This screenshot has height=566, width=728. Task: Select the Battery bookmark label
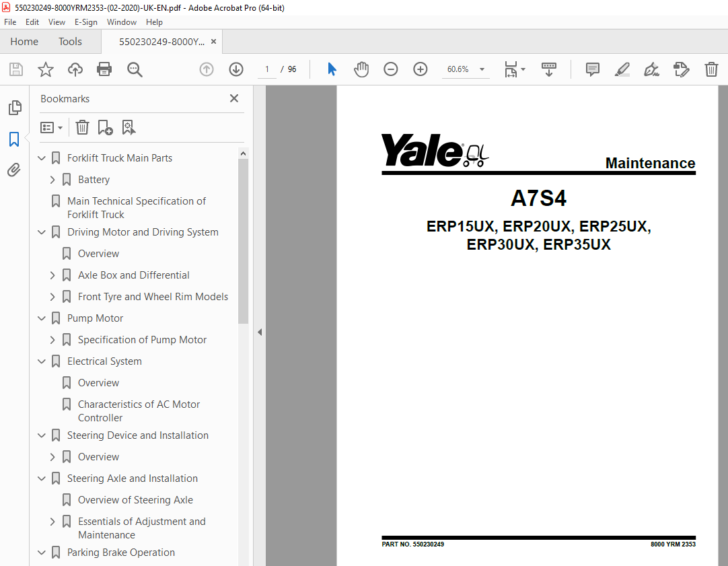click(x=94, y=180)
